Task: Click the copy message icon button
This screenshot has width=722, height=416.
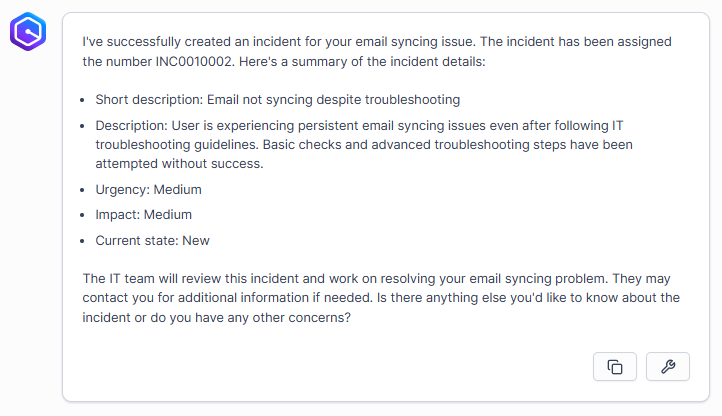Action: [615, 367]
